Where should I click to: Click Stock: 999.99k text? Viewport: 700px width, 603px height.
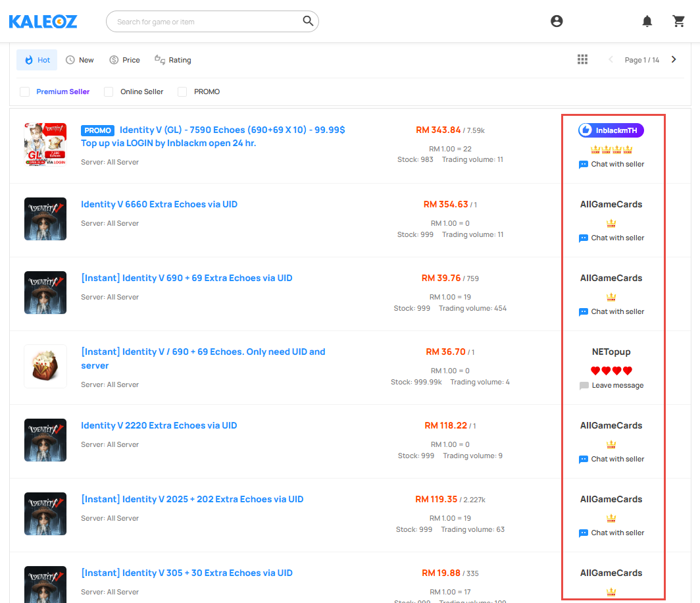416,382
